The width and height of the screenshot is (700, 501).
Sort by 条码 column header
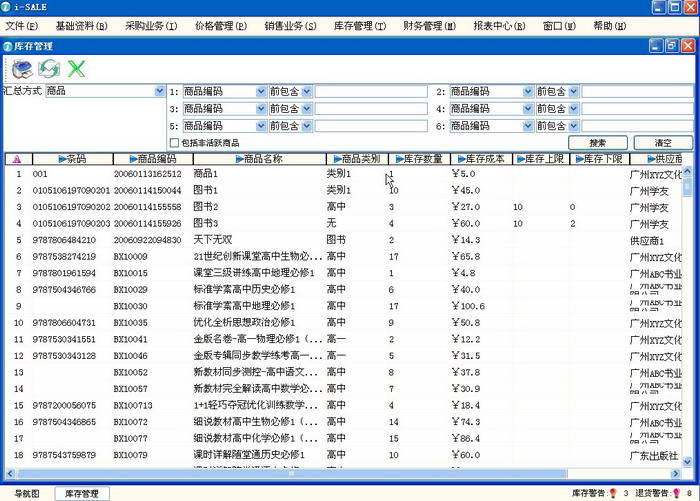point(73,159)
